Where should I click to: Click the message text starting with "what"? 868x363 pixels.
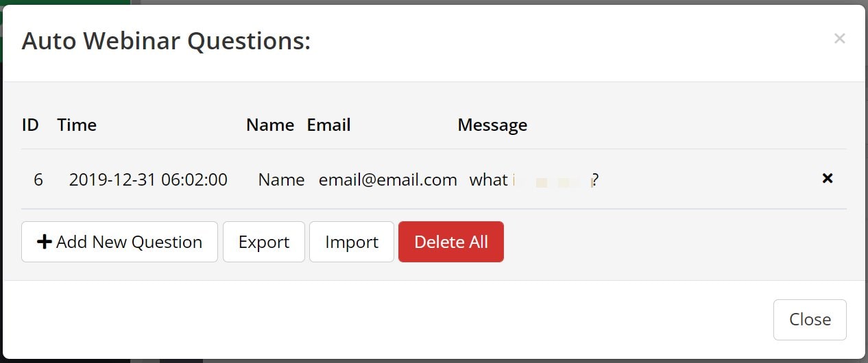coord(534,180)
